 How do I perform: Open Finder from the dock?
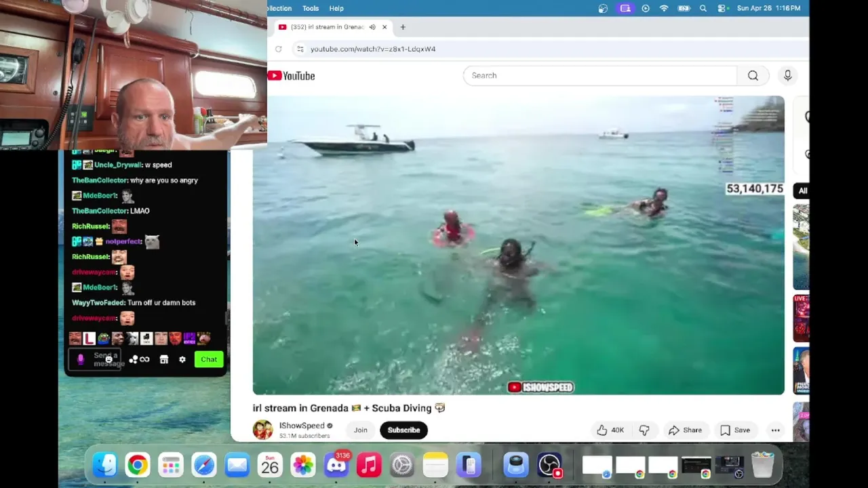[x=105, y=465]
